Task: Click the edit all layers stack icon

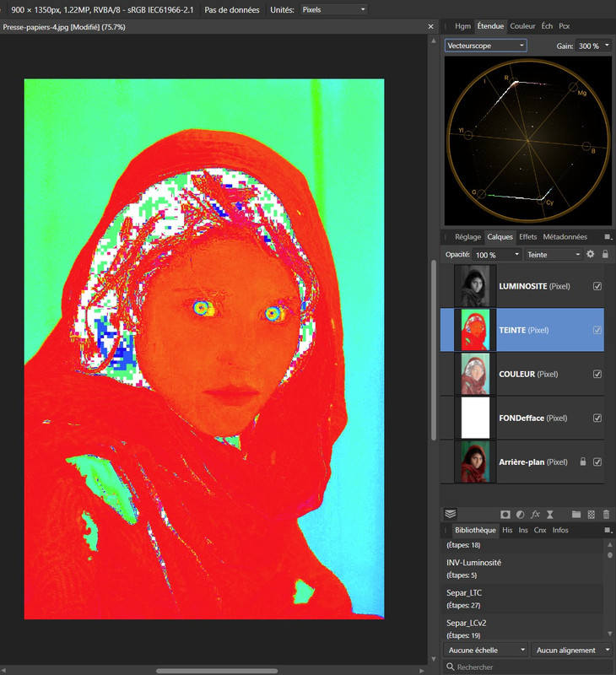Action: [451, 514]
